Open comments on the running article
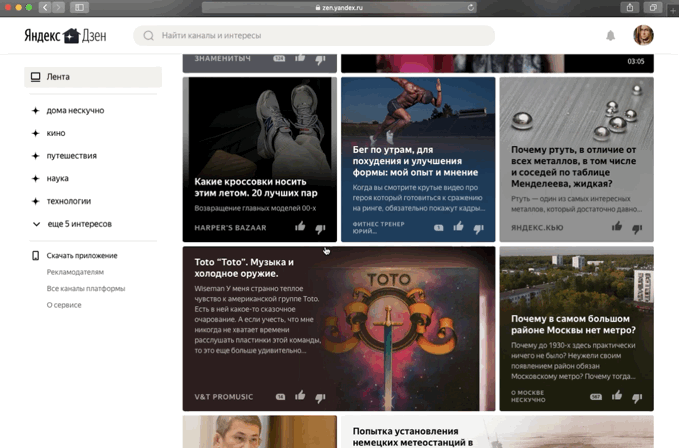This screenshot has height=448, width=679. pyautogui.click(x=439, y=228)
